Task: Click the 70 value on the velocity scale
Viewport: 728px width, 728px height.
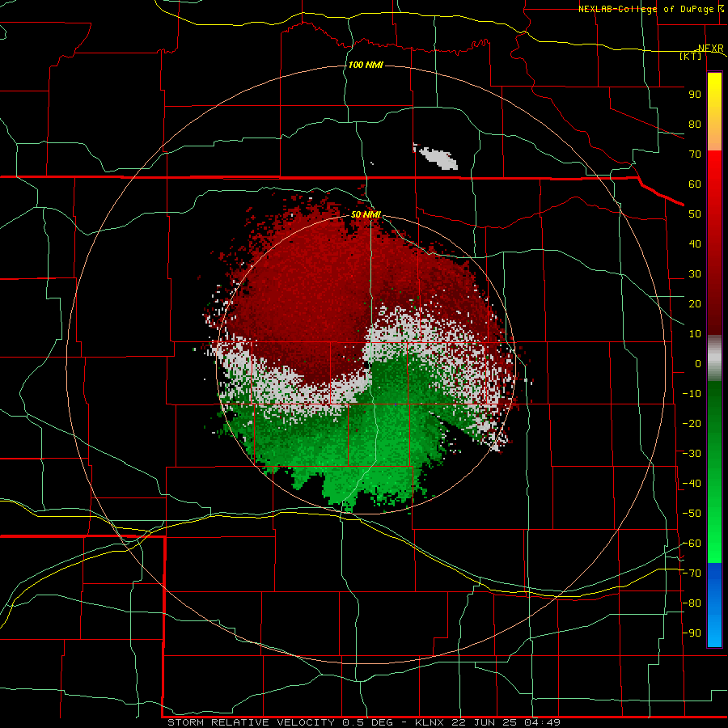Action: 695,154
